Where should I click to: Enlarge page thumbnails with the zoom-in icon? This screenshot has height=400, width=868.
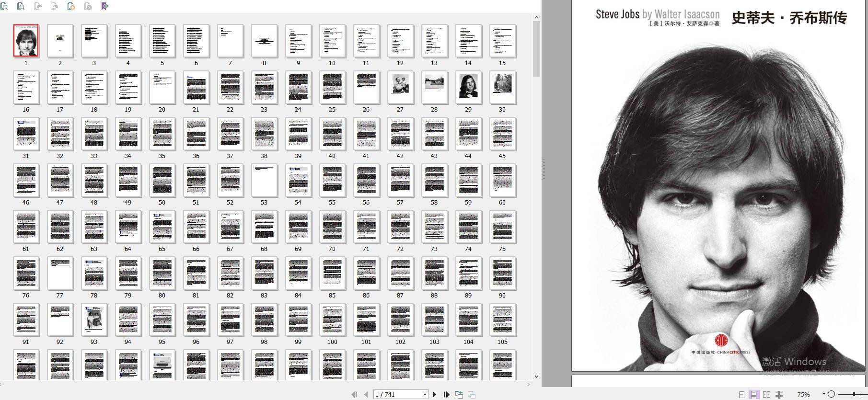(x=4, y=6)
